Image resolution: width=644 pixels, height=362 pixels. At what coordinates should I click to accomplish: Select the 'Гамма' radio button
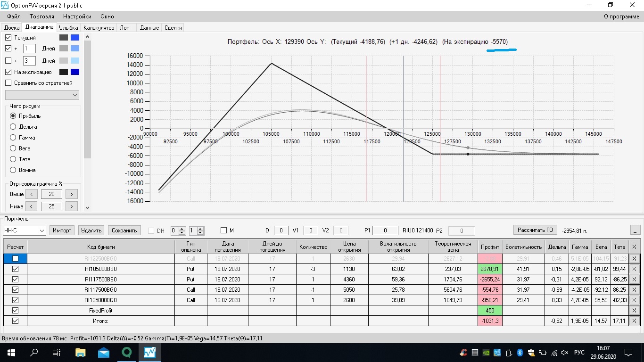(x=13, y=138)
